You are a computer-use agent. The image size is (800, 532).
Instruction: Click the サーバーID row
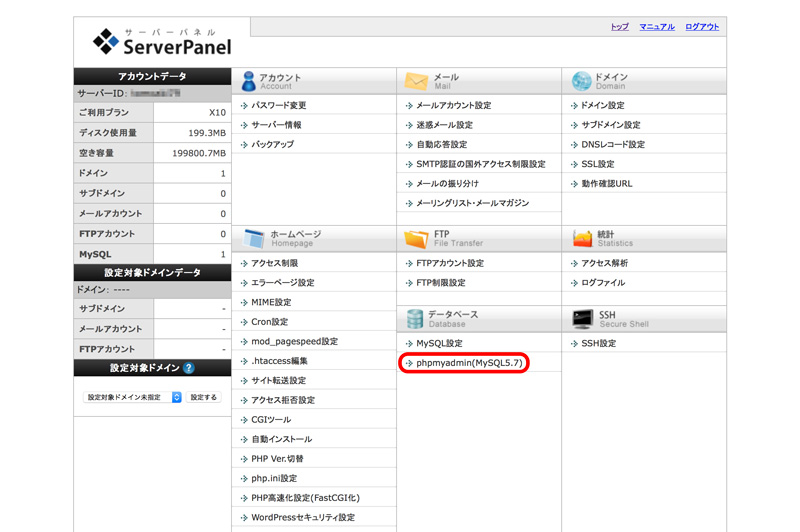152,93
